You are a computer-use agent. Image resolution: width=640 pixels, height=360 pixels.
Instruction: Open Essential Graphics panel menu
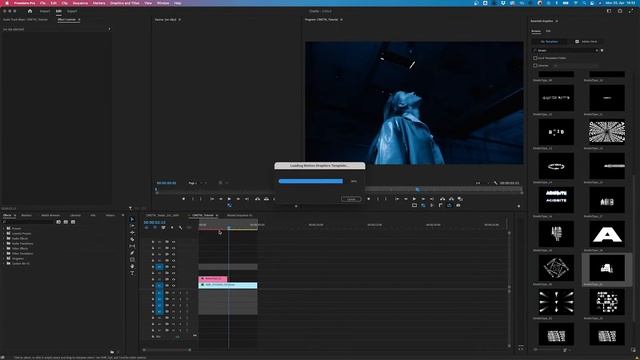tap(557, 21)
